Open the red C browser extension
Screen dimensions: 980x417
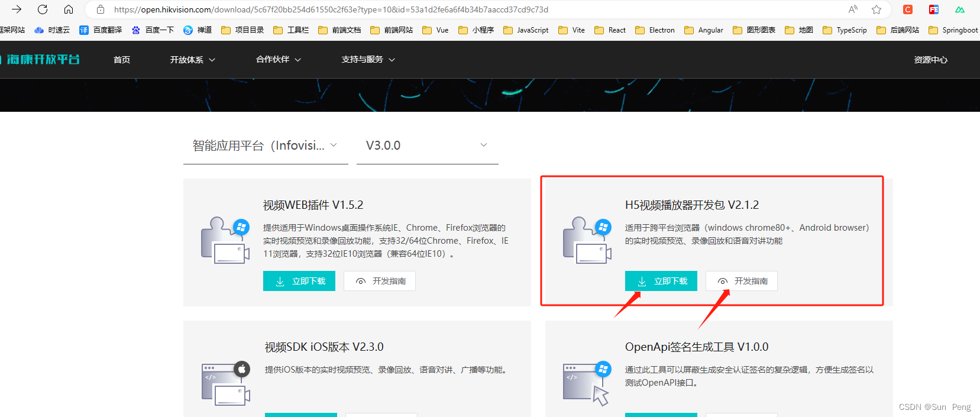(x=908, y=9)
